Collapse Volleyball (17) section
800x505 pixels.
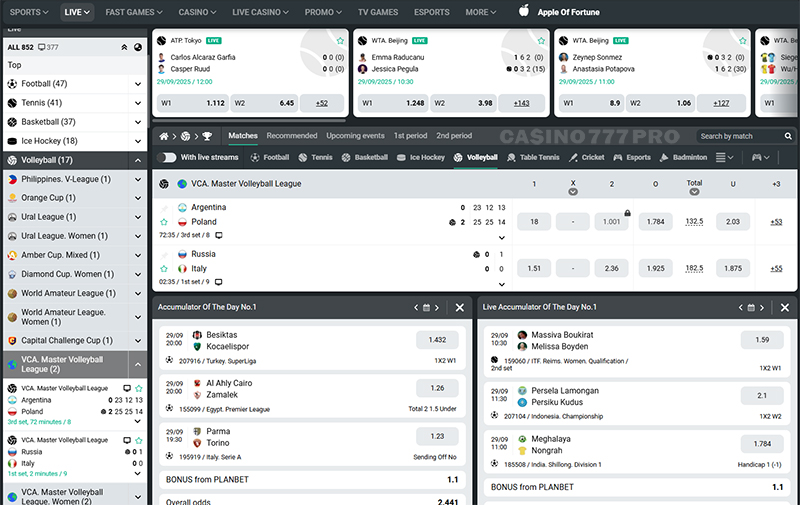click(138, 161)
